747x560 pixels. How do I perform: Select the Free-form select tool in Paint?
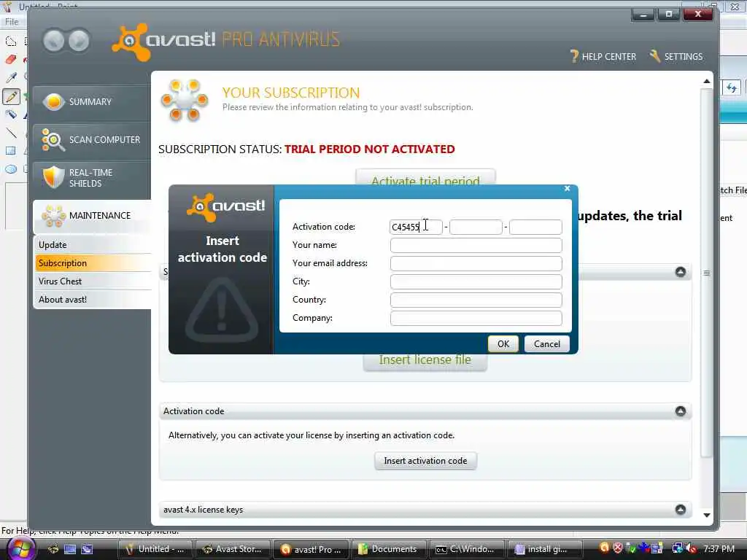tap(11, 42)
